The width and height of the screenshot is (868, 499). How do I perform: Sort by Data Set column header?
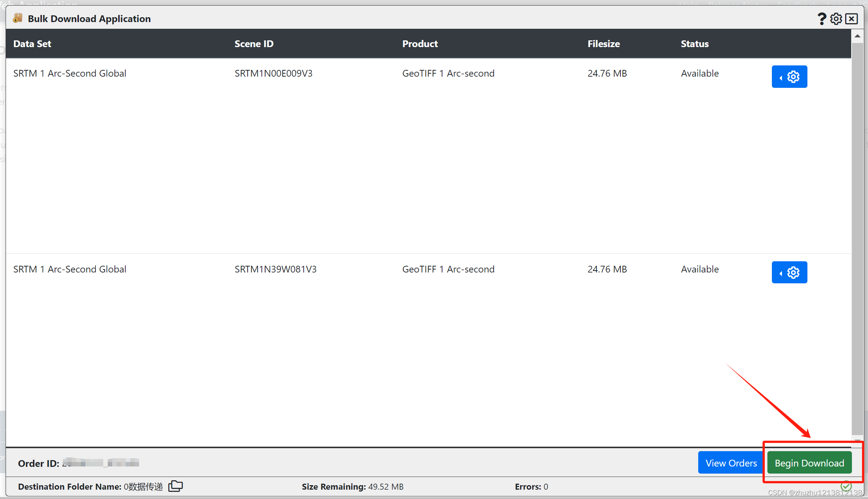tap(32, 44)
